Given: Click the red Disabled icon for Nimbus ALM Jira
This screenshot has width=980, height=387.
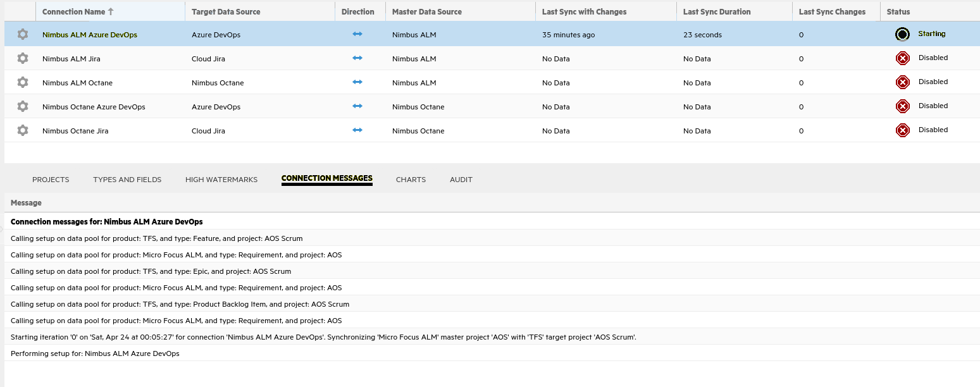Looking at the screenshot, I should [x=902, y=58].
